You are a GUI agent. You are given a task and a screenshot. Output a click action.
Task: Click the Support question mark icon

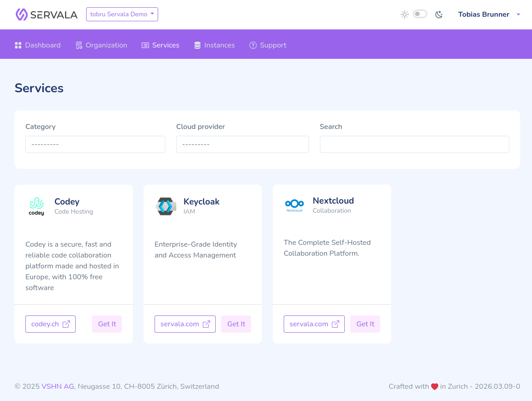253,45
